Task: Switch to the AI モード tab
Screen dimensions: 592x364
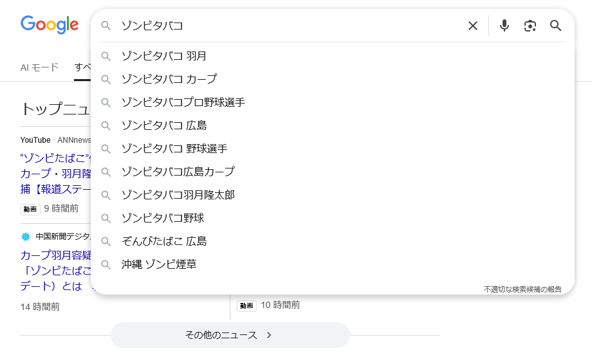Action: click(39, 67)
